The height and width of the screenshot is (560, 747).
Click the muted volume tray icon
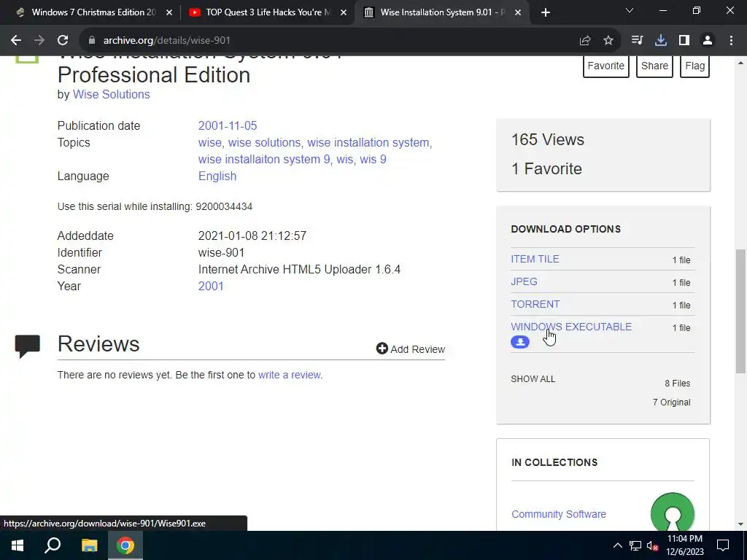pyautogui.click(x=652, y=545)
